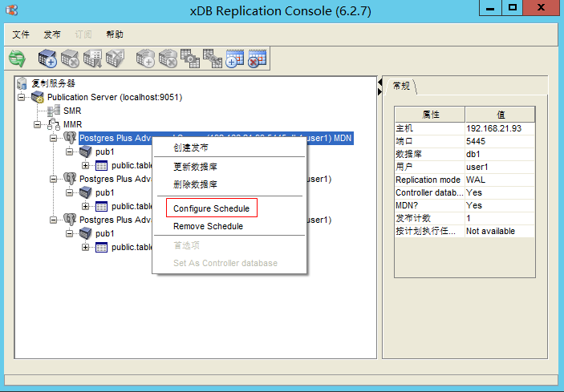Collapse the second Postgres Plus database node
The width and height of the screenshot is (564, 392).
(x=53, y=179)
